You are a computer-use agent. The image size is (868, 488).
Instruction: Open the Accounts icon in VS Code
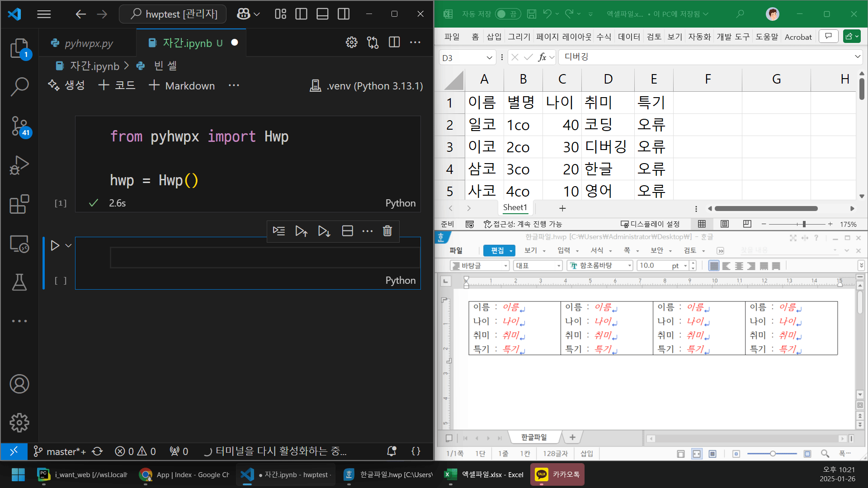(19, 384)
